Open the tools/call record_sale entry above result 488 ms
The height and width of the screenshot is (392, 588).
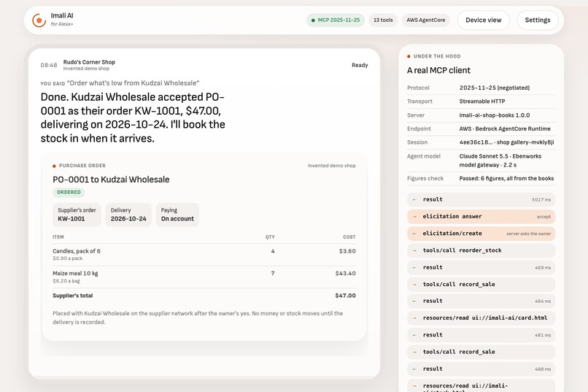(x=481, y=352)
